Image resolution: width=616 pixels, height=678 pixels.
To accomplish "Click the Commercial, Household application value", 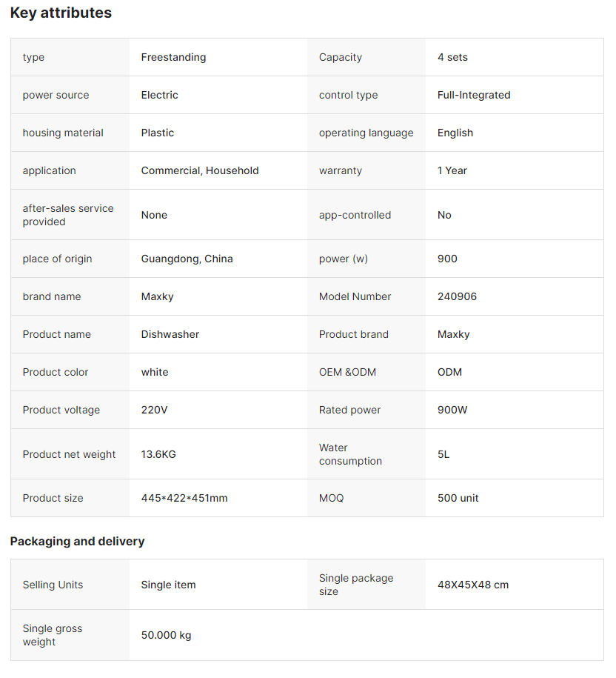I will (x=200, y=170).
